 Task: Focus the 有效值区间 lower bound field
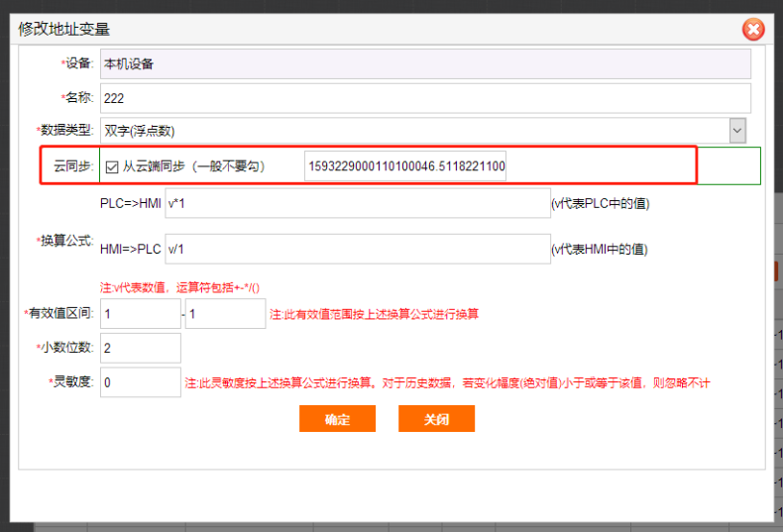(x=140, y=314)
